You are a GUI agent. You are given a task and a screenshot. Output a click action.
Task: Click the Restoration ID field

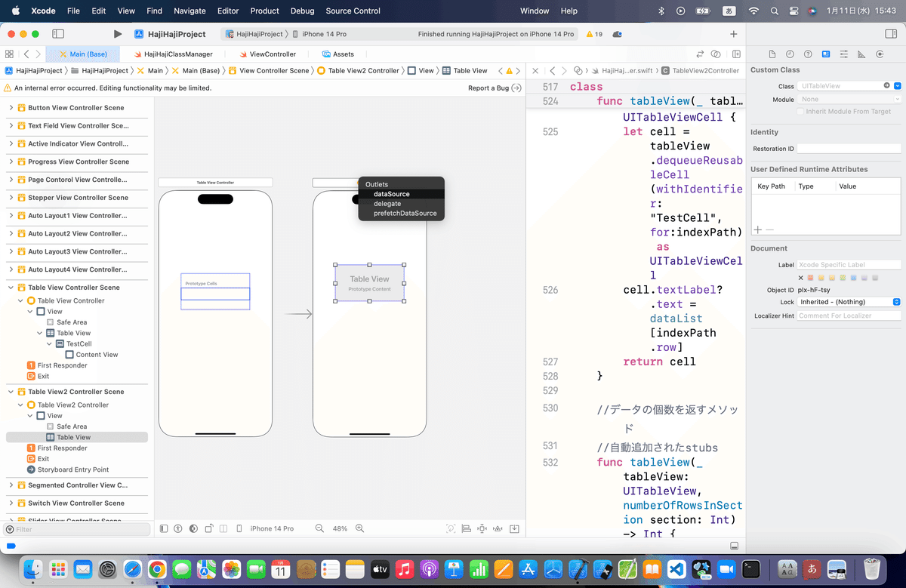(x=849, y=149)
